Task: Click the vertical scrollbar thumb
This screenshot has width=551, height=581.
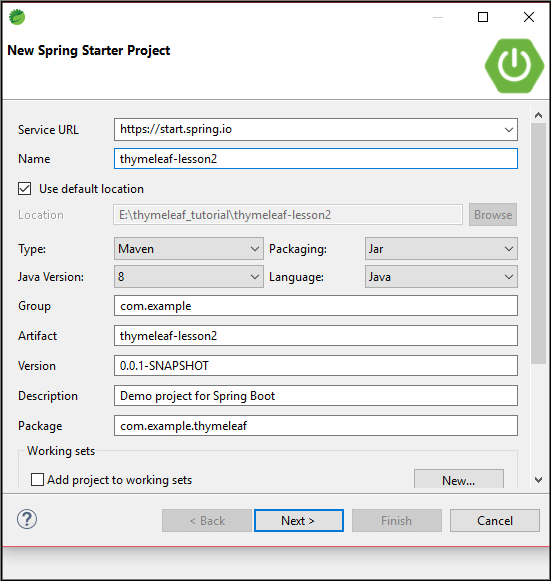Action: [538, 243]
